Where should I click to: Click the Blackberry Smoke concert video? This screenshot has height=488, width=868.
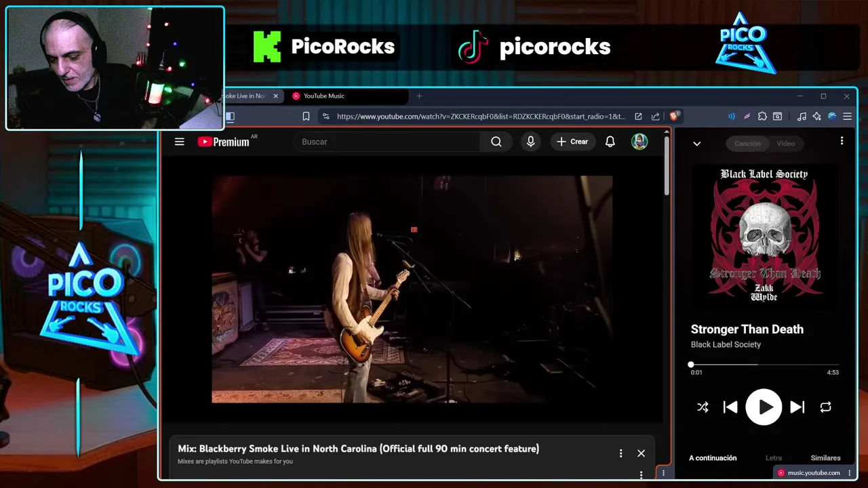412,289
